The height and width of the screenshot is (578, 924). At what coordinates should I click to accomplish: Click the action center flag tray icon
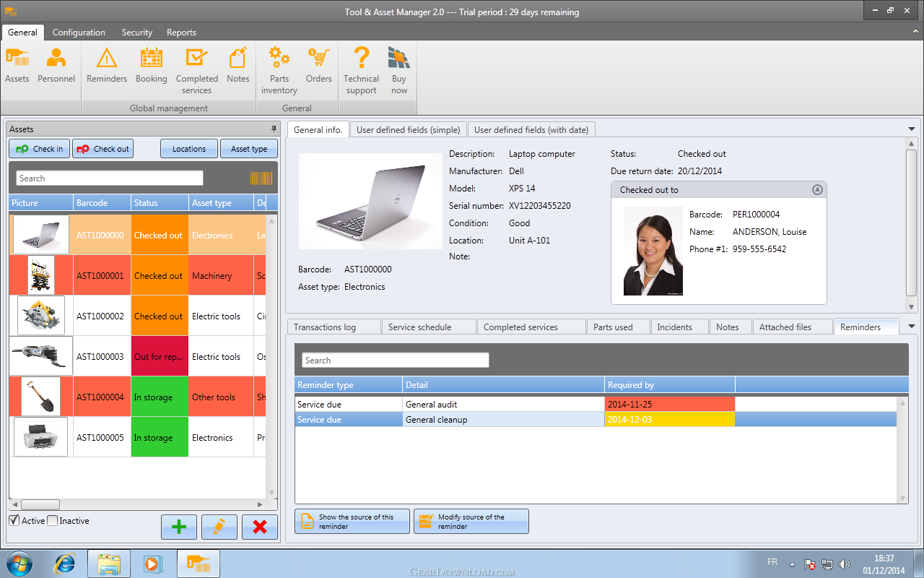click(x=811, y=564)
